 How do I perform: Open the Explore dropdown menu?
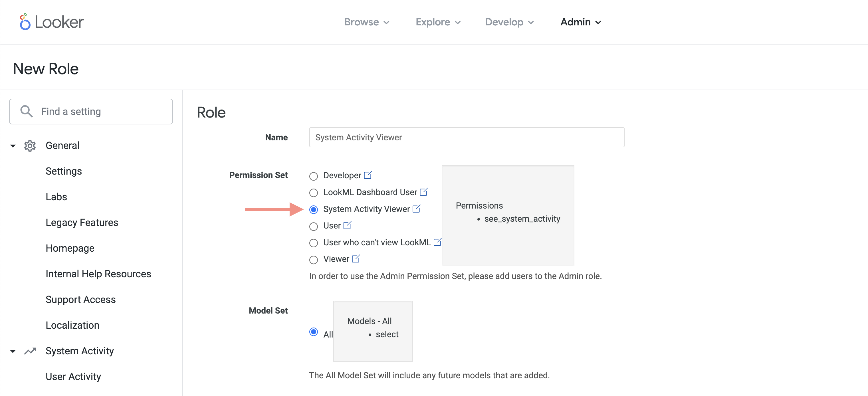[x=438, y=22]
